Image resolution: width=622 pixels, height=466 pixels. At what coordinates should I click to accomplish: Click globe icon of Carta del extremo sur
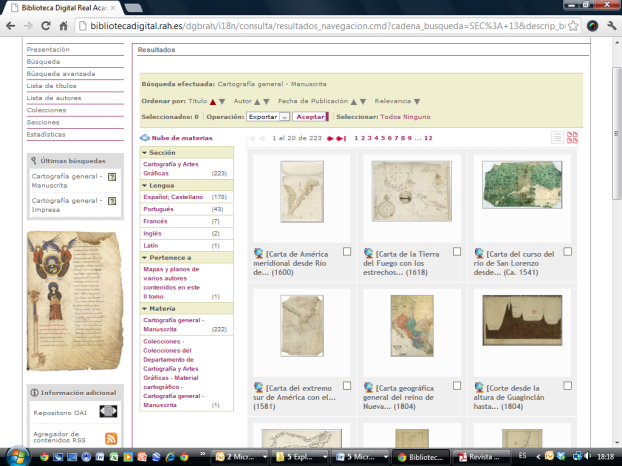tap(259, 387)
